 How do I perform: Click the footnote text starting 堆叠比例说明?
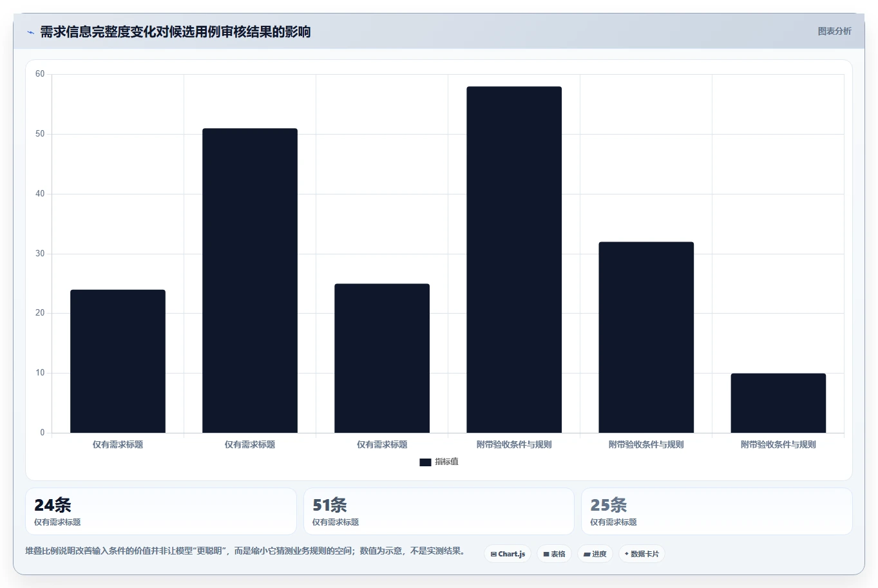pyautogui.click(x=246, y=551)
